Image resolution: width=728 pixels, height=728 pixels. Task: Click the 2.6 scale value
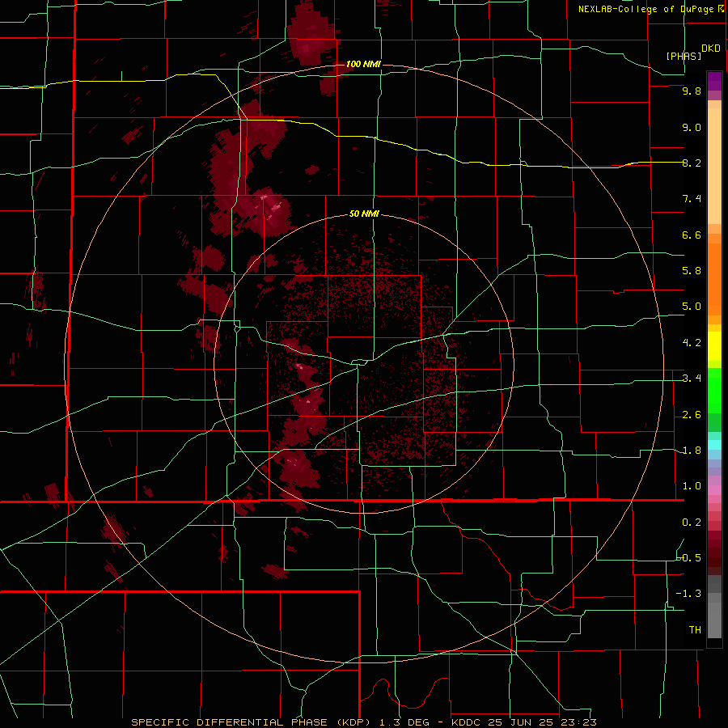(x=692, y=415)
